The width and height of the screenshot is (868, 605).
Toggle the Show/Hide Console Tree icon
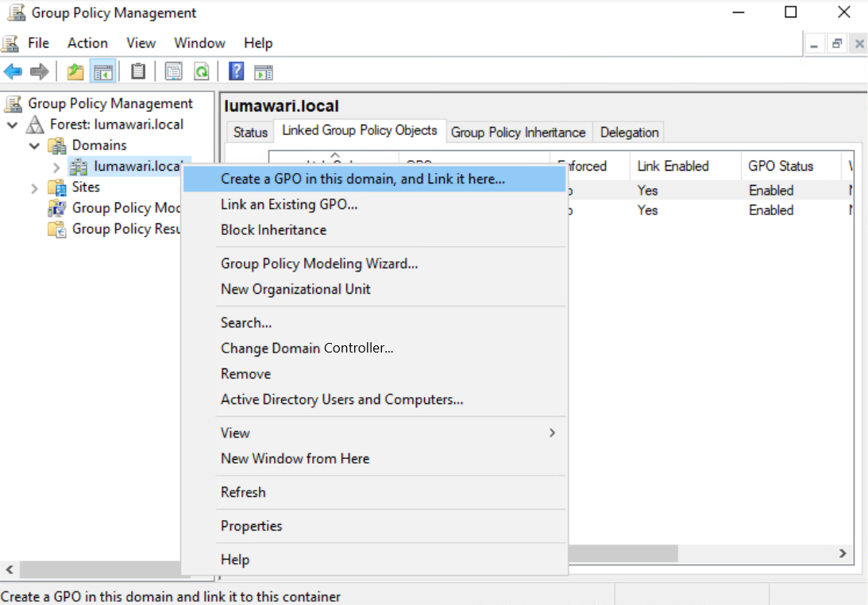[103, 71]
